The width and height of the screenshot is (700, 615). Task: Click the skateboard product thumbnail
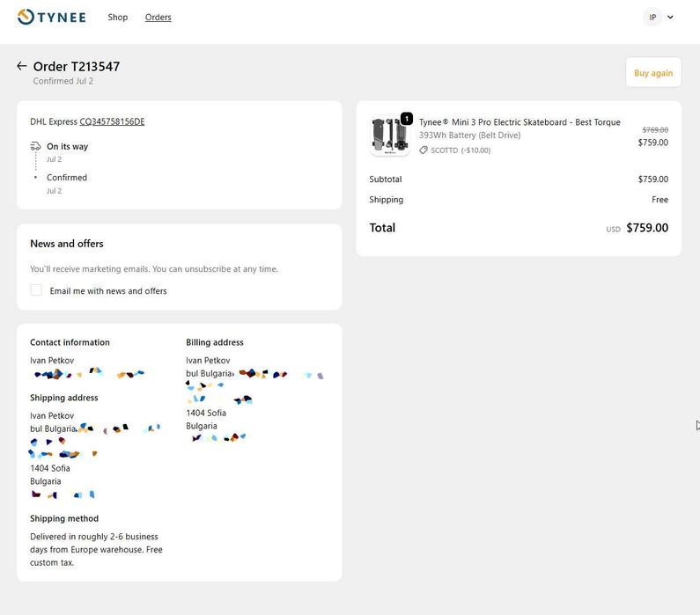[389, 136]
